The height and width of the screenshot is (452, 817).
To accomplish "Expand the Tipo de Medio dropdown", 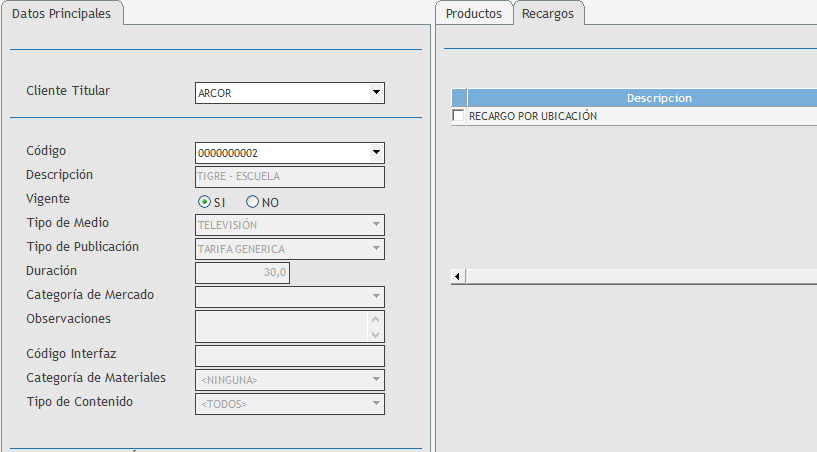I will point(376,225).
